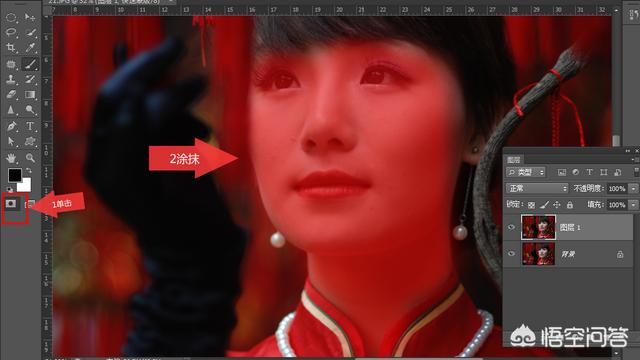Filter layers by pixel layers icon
Viewport: 640px width, 360px height.
click(562, 172)
